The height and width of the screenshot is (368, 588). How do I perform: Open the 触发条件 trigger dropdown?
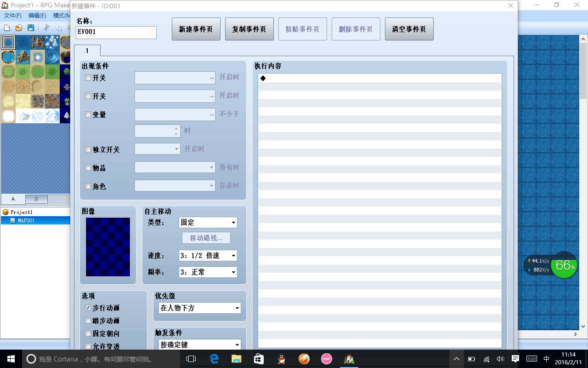click(199, 345)
